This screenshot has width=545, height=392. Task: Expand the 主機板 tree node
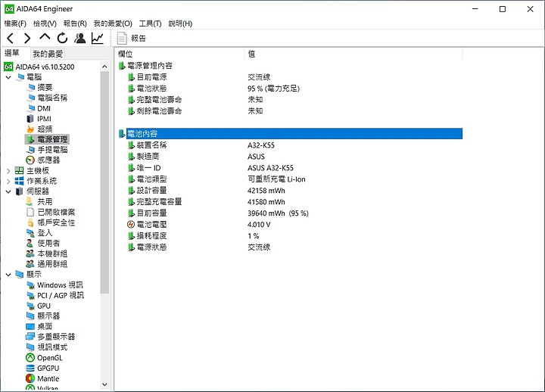[x=8, y=171]
